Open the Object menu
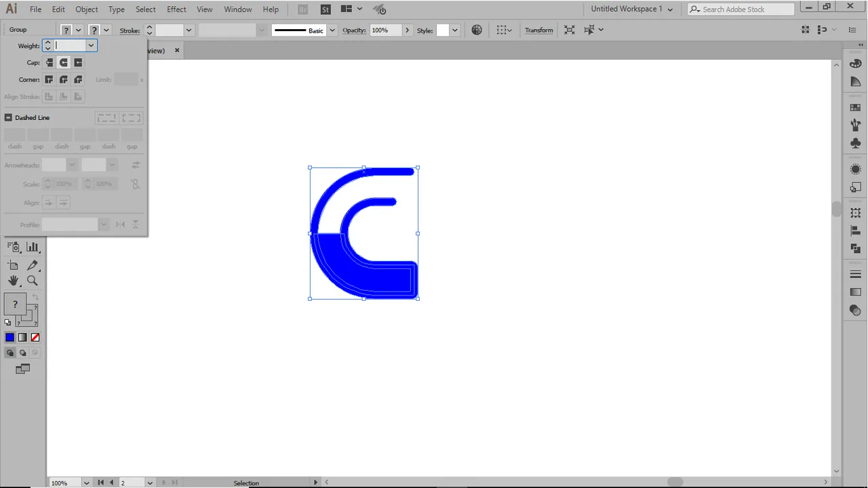The height and width of the screenshot is (488, 868). (87, 9)
